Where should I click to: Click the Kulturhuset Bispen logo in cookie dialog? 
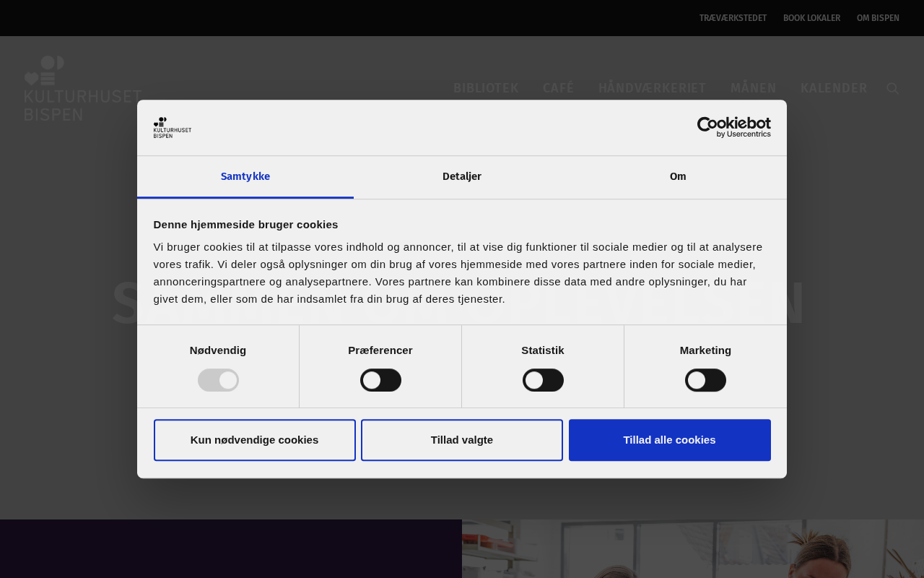[x=173, y=127]
